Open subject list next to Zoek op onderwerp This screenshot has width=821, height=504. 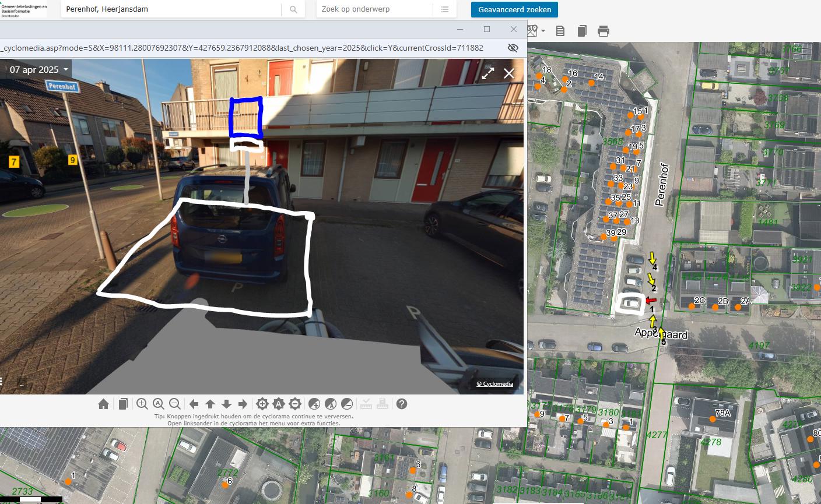coord(445,9)
